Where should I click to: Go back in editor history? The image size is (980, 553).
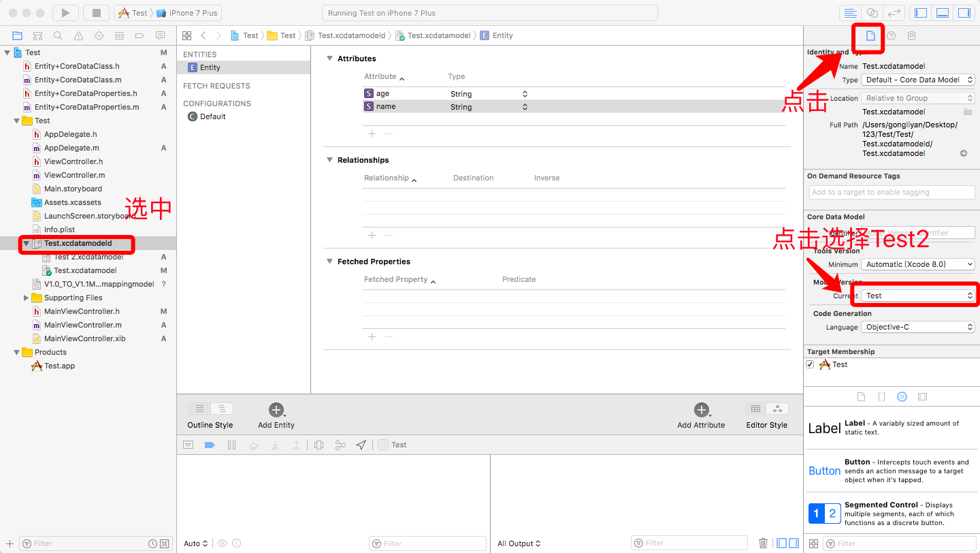[203, 35]
